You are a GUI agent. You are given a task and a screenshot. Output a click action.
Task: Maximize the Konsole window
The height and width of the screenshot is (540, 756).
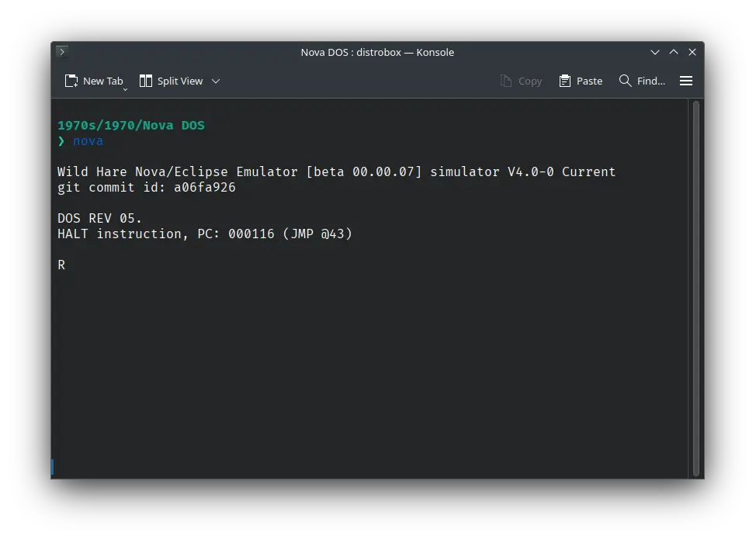click(x=674, y=52)
